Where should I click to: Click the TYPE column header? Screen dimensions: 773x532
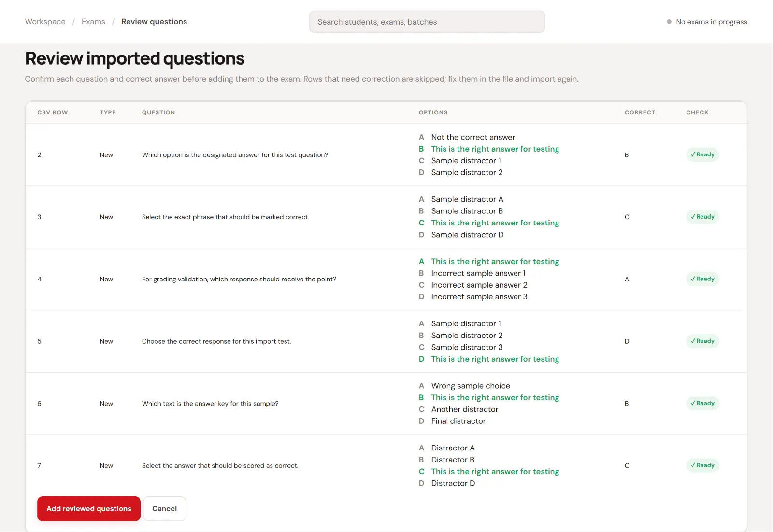coord(108,112)
